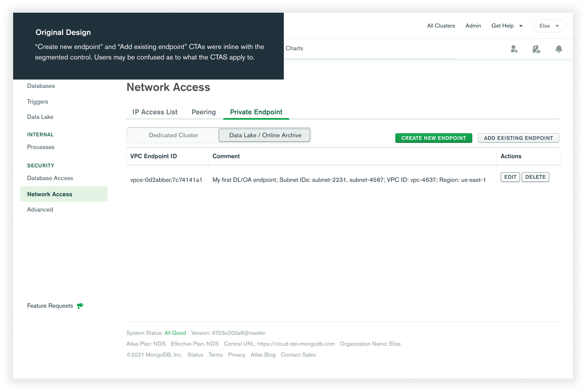This screenshot has height=392, width=586.
Task: Click the Charts navigation tab
Action: [294, 49]
